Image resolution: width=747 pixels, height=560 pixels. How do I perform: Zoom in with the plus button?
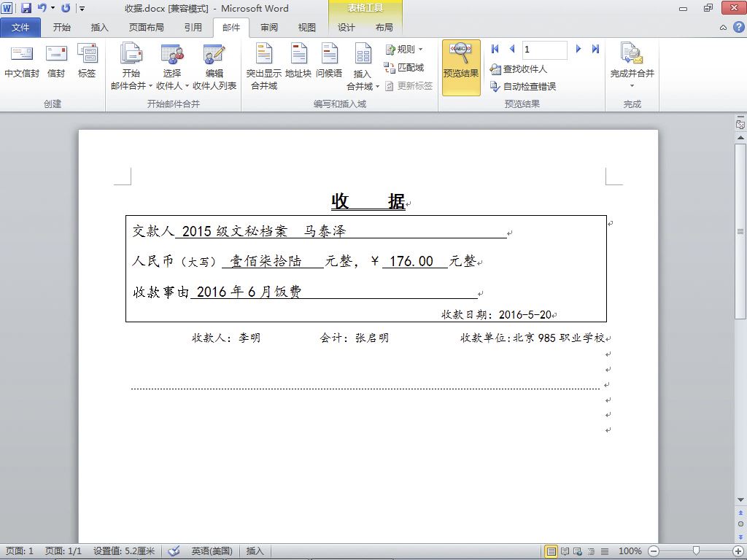[x=738, y=551]
